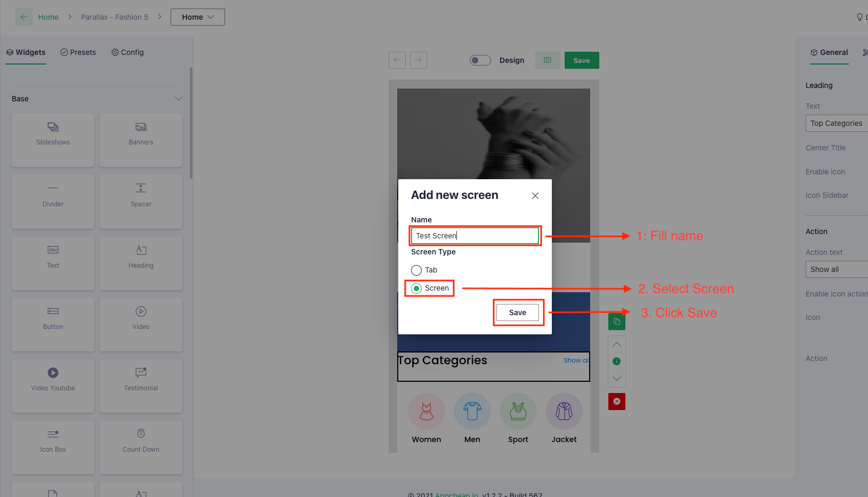Switch to the Presets tab
Screen dimensions: 868x497
[x=78, y=52]
